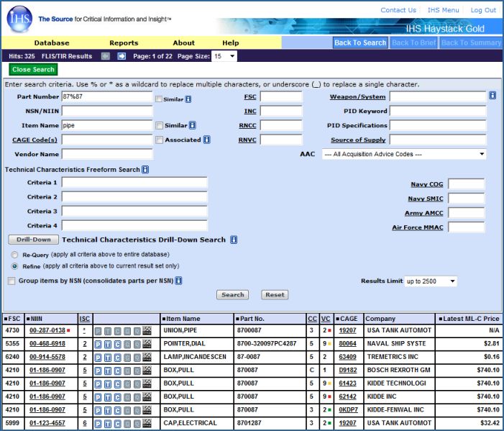
Task: Open the Results Limit dropdown
Action: click(431, 281)
